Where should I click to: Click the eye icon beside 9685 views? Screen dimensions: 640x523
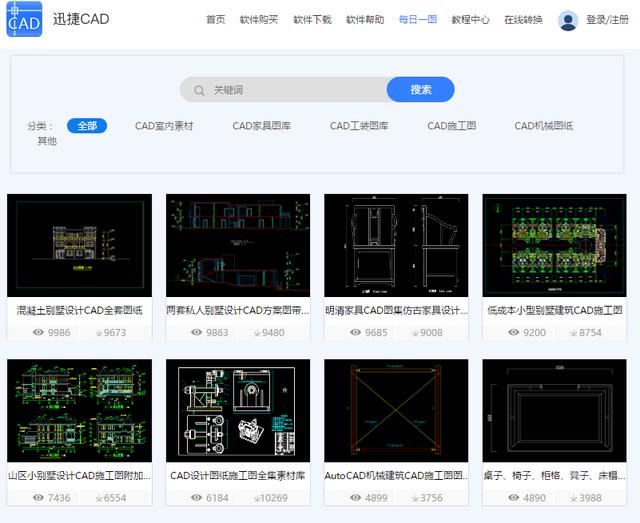pos(356,332)
